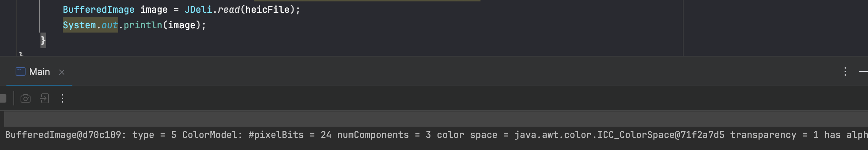
Task: Click the heicFile argument
Action: [x=268, y=10]
